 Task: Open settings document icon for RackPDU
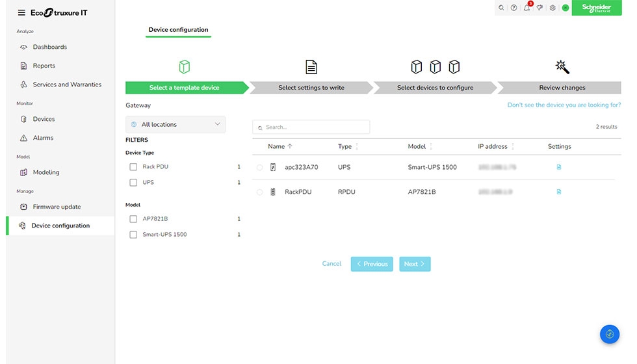pos(559,192)
